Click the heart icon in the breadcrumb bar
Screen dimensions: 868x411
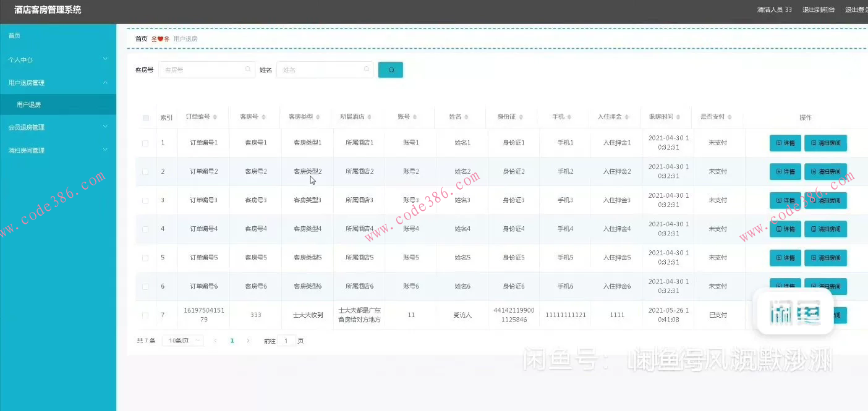(x=160, y=38)
